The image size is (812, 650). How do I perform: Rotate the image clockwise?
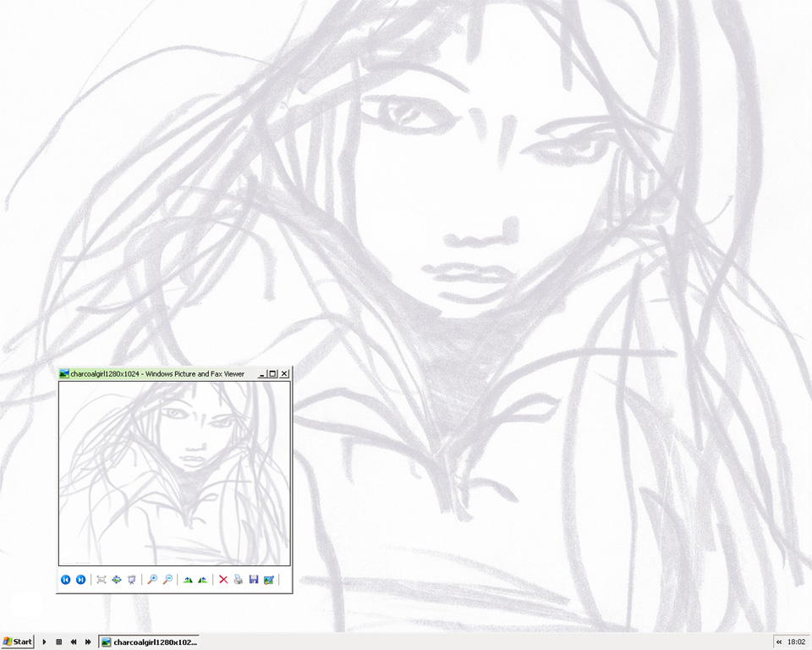188,580
